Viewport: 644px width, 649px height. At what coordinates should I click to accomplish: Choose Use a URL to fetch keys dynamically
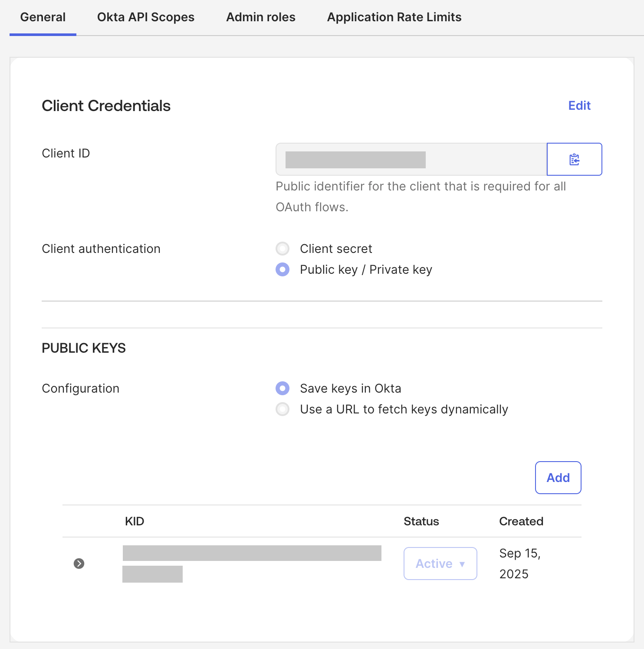283,409
